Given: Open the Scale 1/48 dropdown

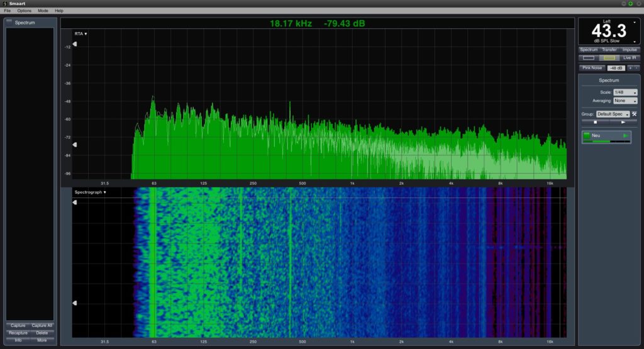Looking at the screenshot, I should pos(625,92).
